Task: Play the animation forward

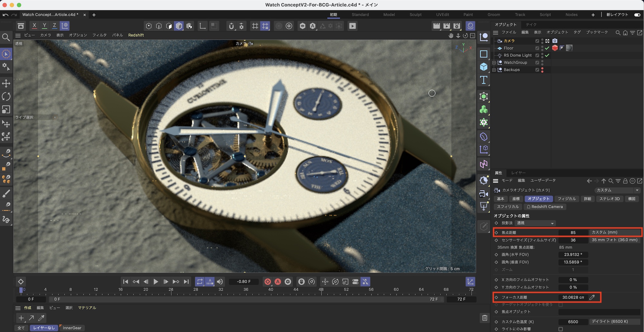Action: click(156, 282)
